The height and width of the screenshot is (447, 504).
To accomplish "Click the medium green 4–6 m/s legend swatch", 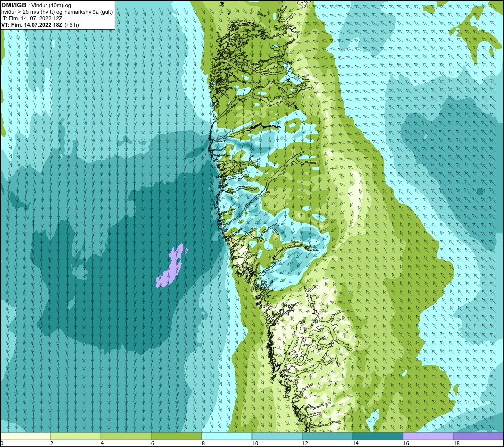I will [126, 436].
